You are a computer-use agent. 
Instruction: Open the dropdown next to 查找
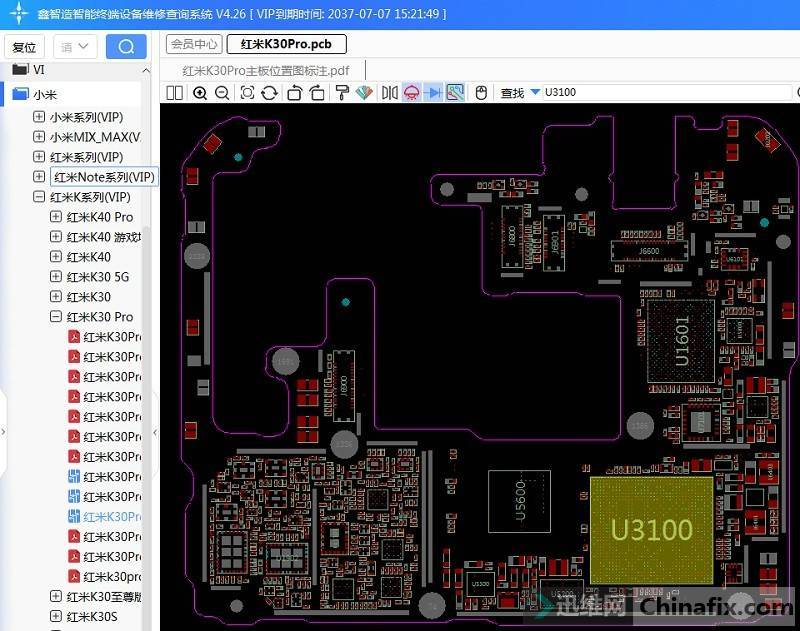[x=535, y=93]
